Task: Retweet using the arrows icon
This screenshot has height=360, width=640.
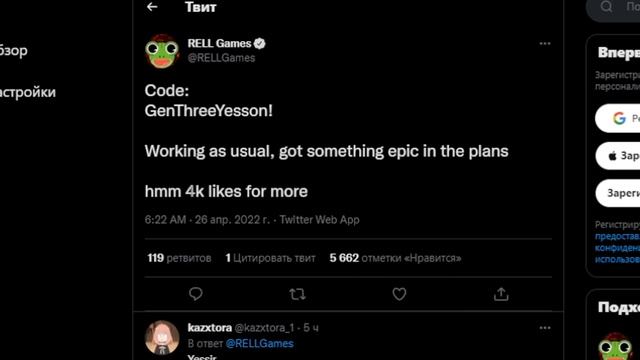Action: pyautogui.click(x=297, y=294)
